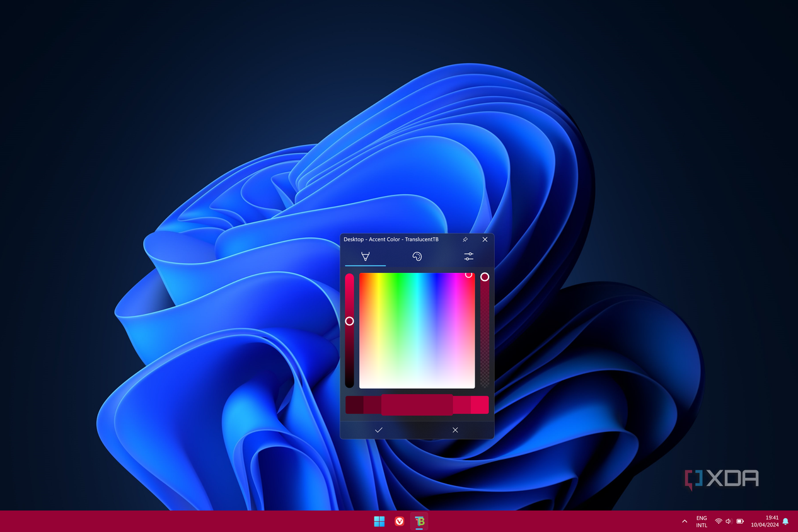Open the clock and date 19:41
Image resolution: width=798 pixels, height=532 pixels.
(765, 521)
